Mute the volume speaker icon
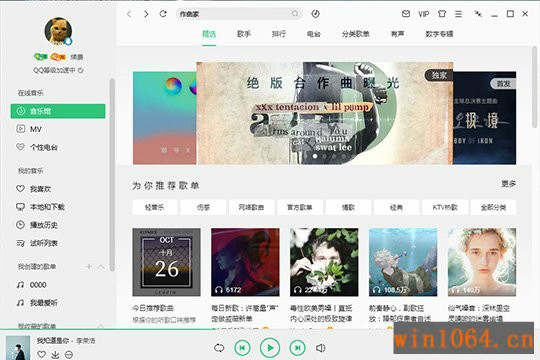 coord(320,348)
